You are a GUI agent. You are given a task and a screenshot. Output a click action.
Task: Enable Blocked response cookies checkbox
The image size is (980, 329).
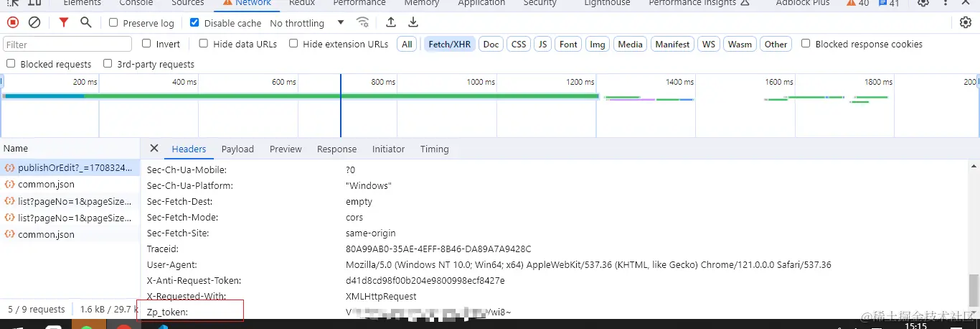pyautogui.click(x=806, y=44)
